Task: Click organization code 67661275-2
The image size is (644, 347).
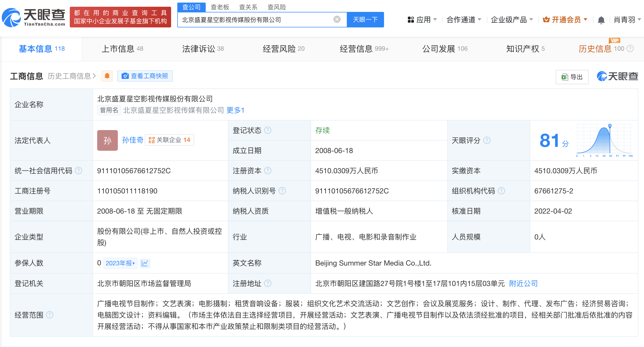Action: click(x=554, y=191)
